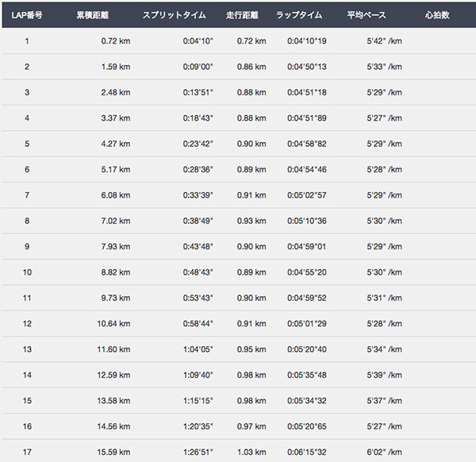
Task: Click the 平均ペース column header
Action: 367,15
